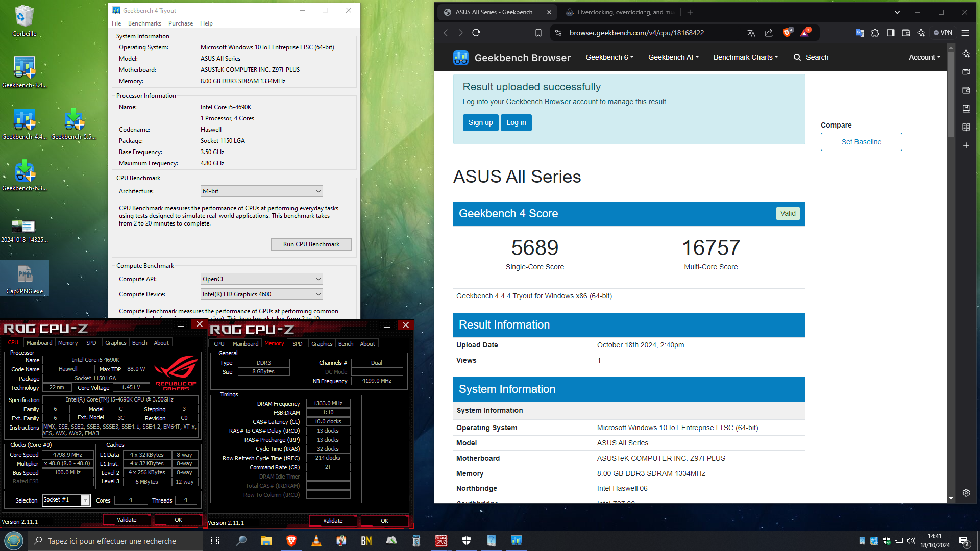Viewport: 980px width, 551px height.
Task: Open Graphics tab in right CPU-Z window
Action: [322, 344]
